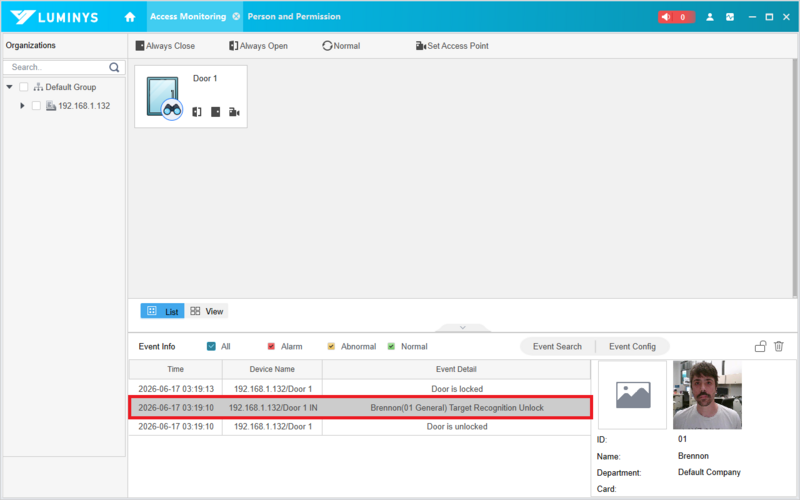The width and height of the screenshot is (800, 500).
Task: Close Door 1 using its closed-door icon
Action: [x=216, y=112]
